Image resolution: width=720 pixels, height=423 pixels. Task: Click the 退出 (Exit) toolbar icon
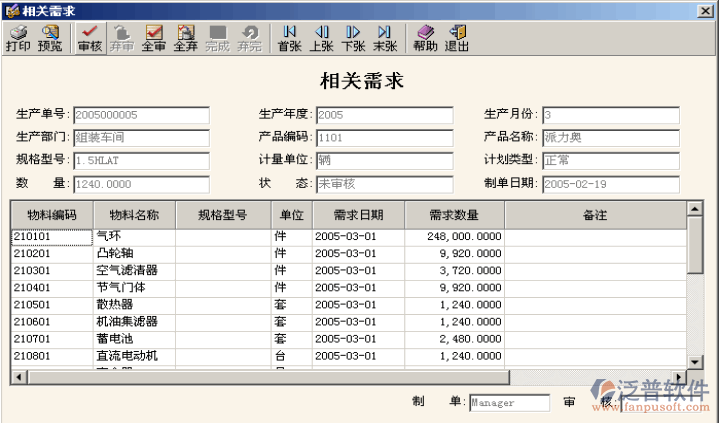click(x=457, y=38)
